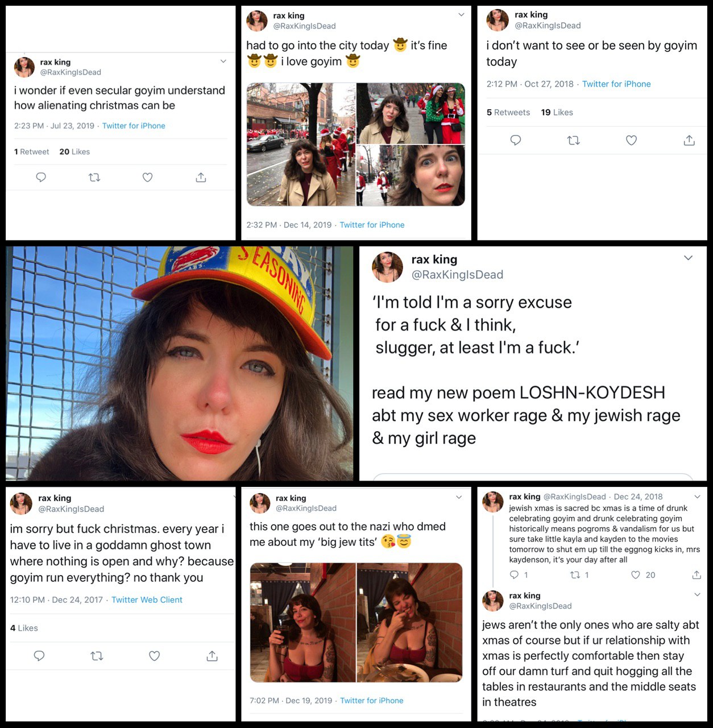Retweet the Dec 24, 2018 jewish xmas tweet

pos(575,575)
